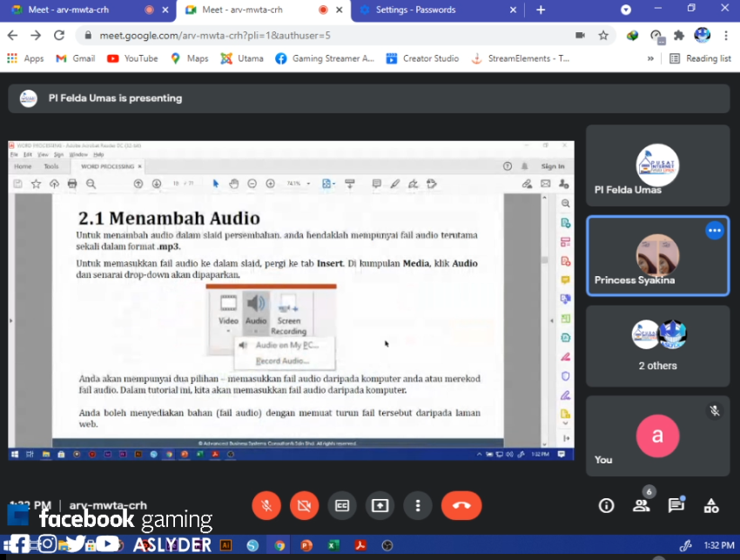
Task: Open the chat messages panel
Action: click(676, 505)
